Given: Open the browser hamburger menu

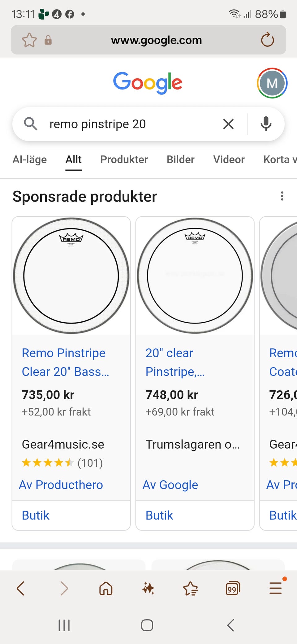Looking at the screenshot, I should click(x=275, y=588).
